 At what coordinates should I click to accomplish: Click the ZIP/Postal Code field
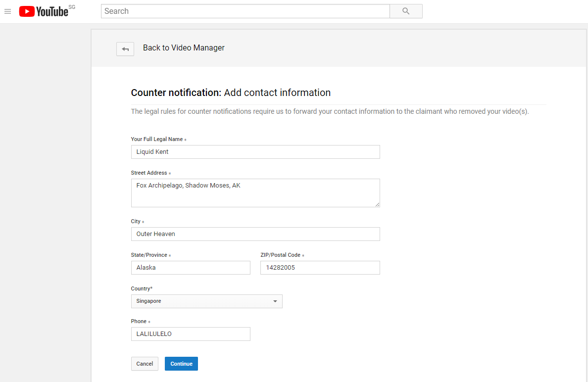click(x=320, y=268)
